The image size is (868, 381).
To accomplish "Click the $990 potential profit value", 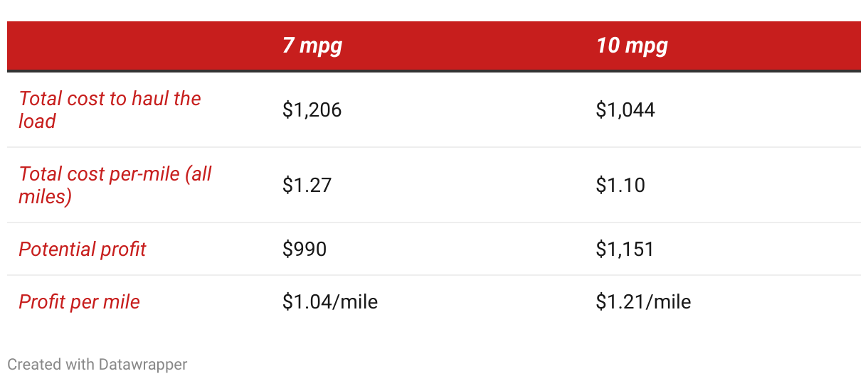I will click(x=305, y=249).
